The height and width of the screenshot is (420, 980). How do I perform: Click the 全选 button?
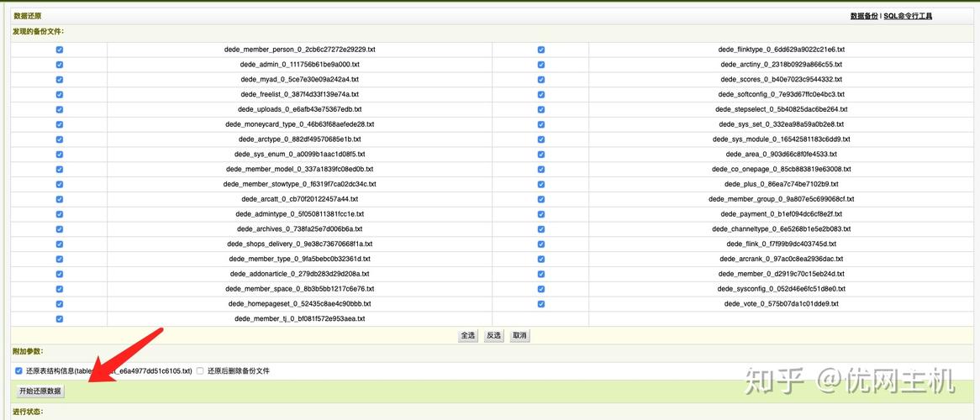[468, 335]
